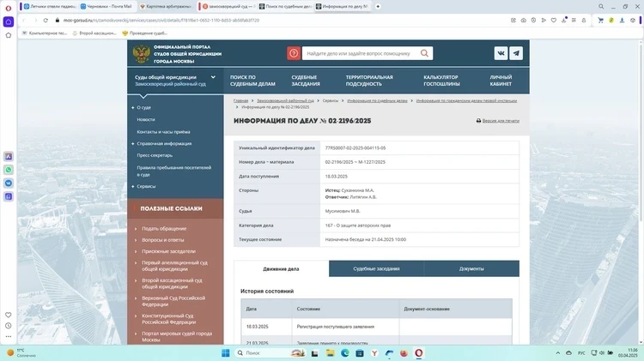644x361 pixels.
Task: Open the Telegram channel icon
Action: coord(516,53)
